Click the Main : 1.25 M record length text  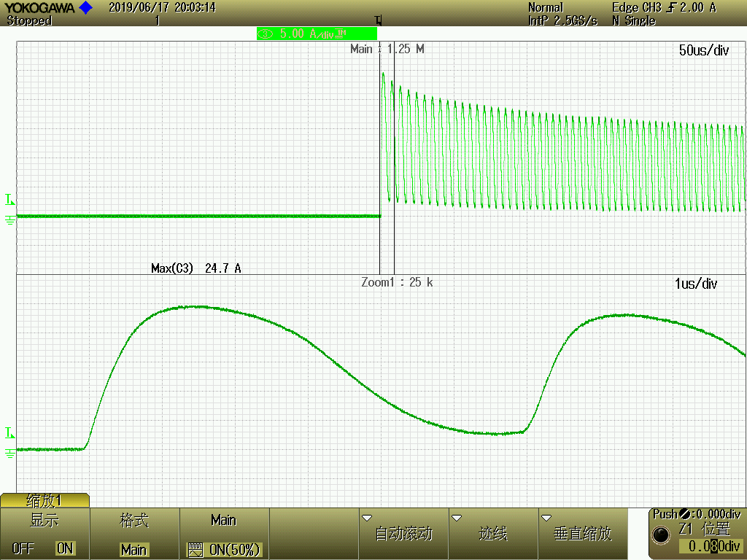[x=387, y=49]
